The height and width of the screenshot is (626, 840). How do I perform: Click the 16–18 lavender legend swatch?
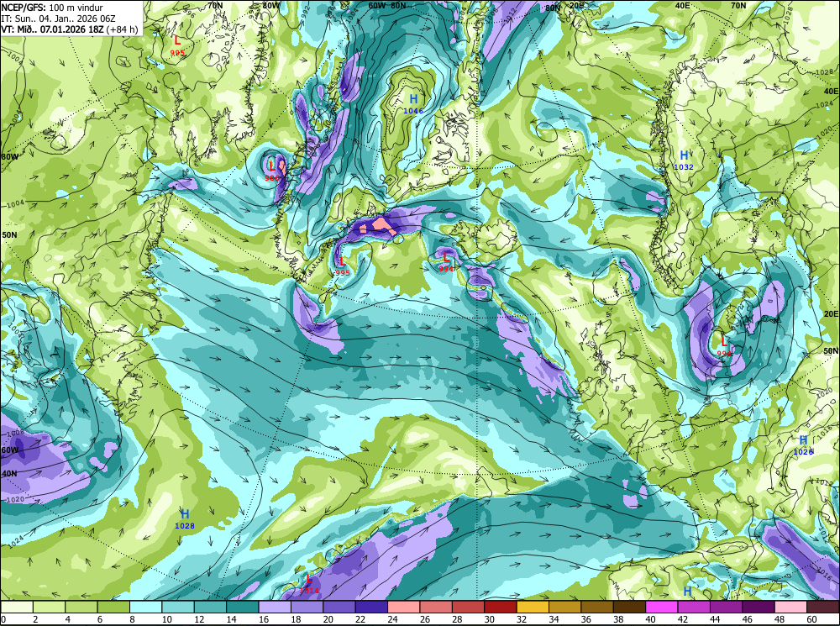coord(275,607)
